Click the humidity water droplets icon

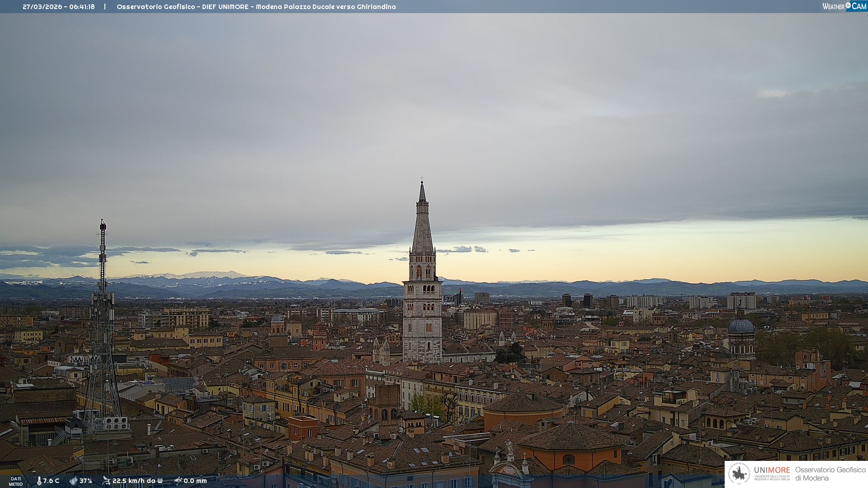click(x=73, y=481)
